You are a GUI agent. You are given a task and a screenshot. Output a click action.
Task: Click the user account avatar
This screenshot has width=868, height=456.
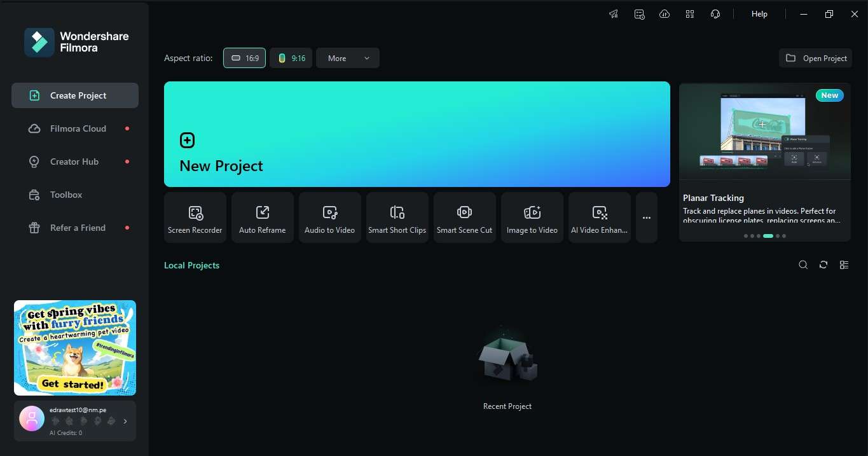pos(32,418)
